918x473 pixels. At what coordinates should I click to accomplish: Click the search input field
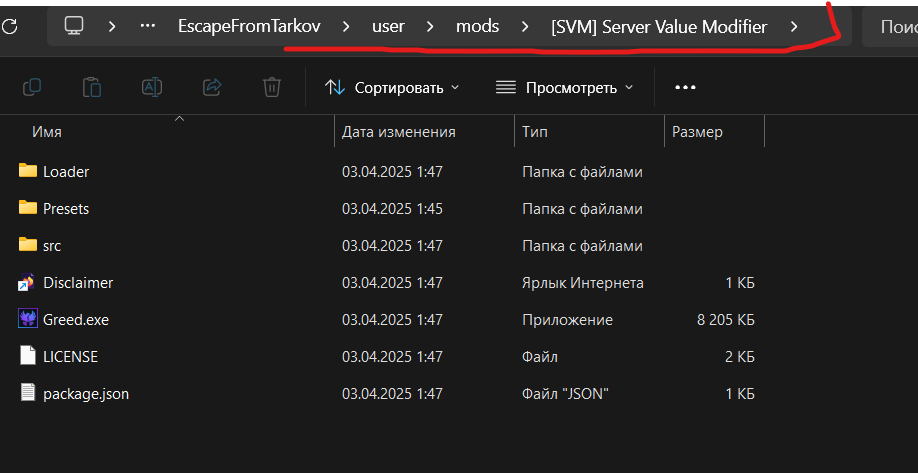click(x=890, y=26)
